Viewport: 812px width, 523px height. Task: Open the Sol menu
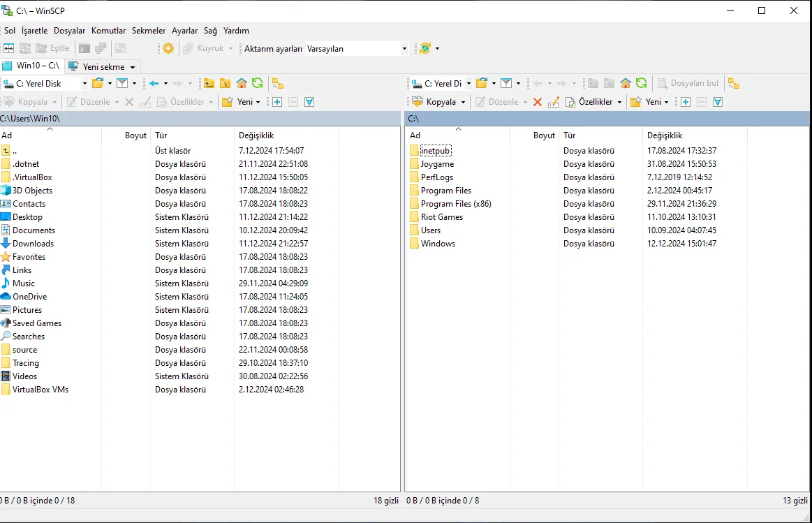pyautogui.click(x=10, y=31)
